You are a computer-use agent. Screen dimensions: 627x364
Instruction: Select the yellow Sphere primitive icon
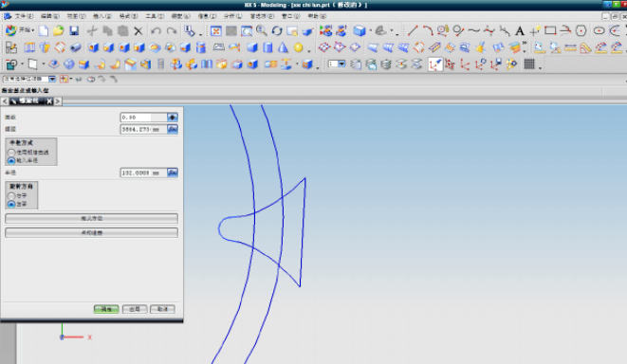pyautogui.click(x=298, y=47)
